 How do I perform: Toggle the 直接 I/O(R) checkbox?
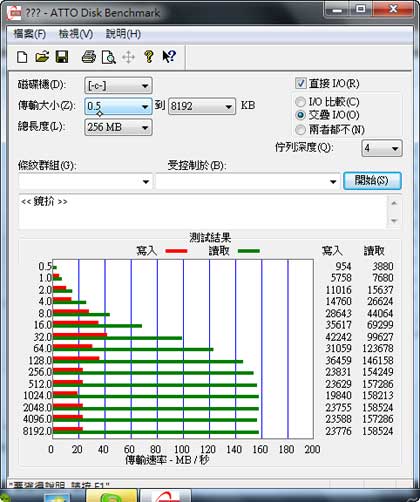pos(301,83)
